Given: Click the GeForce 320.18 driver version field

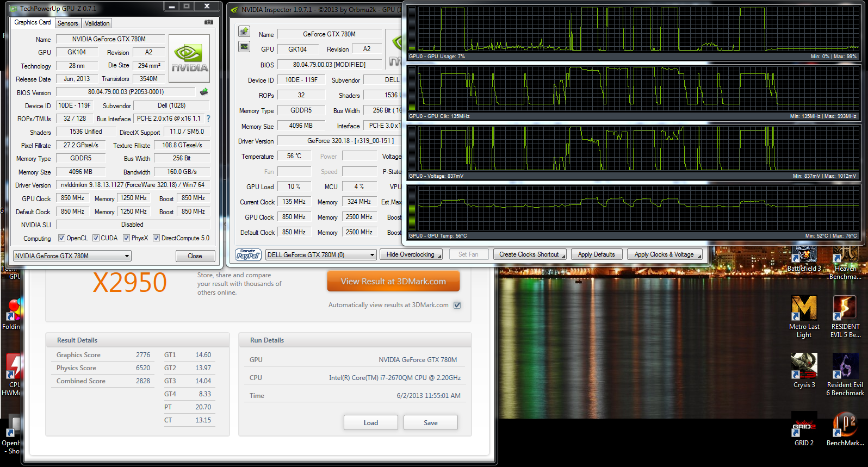Looking at the screenshot, I should point(339,141).
